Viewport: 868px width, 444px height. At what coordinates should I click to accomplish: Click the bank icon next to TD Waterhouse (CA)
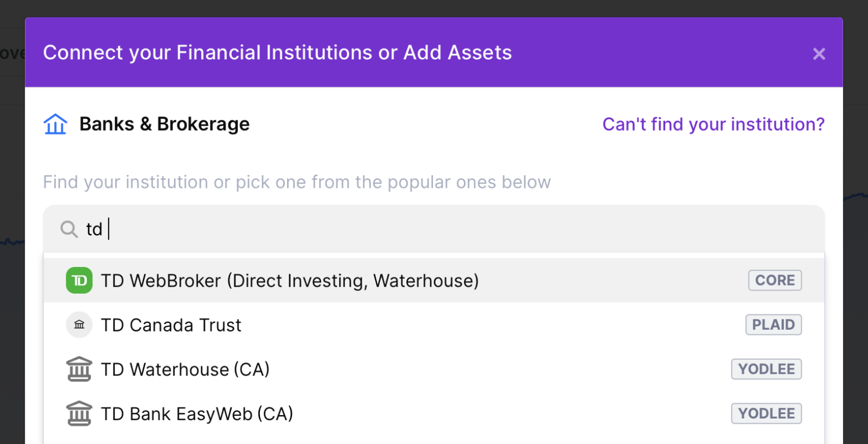click(x=79, y=369)
